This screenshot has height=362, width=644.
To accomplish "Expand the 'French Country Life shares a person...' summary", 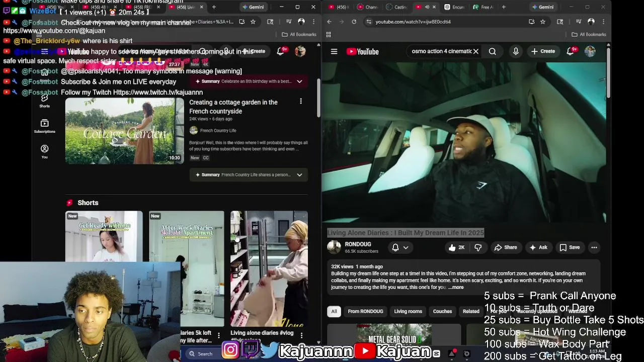I will click(249, 174).
